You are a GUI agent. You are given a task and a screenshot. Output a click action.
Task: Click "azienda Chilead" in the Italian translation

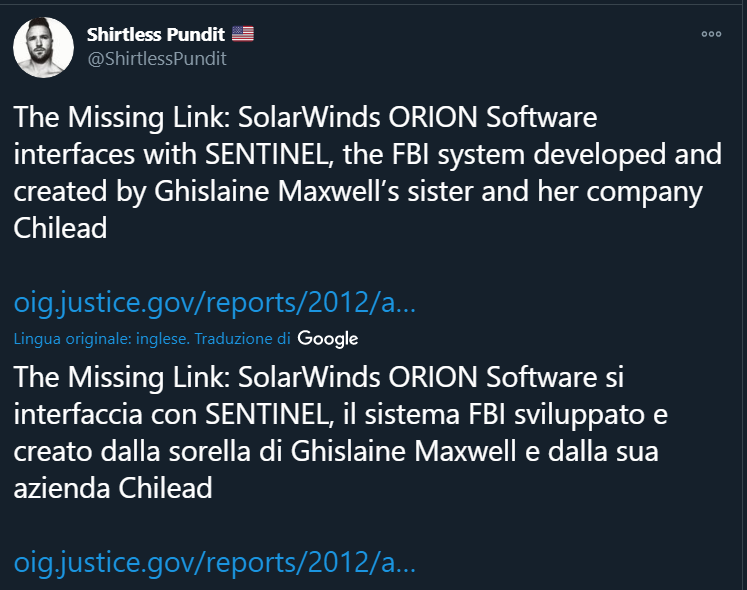[x=112, y=488]
